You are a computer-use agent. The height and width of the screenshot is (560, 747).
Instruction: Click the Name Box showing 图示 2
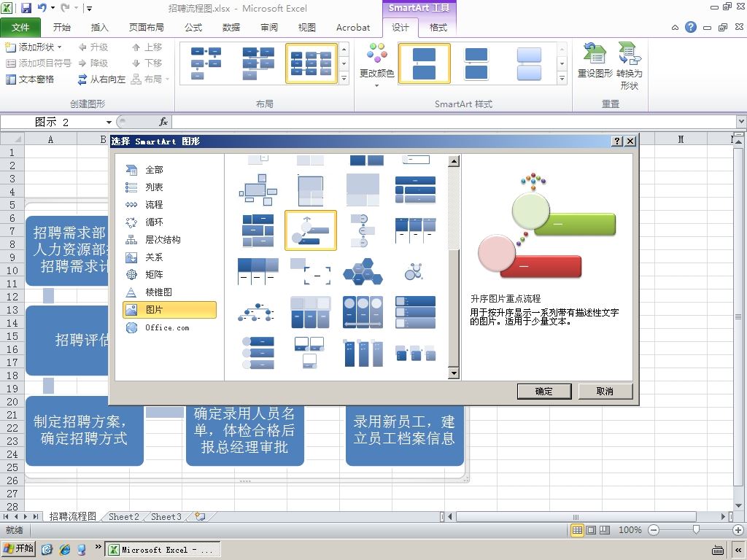pos(52,122)
